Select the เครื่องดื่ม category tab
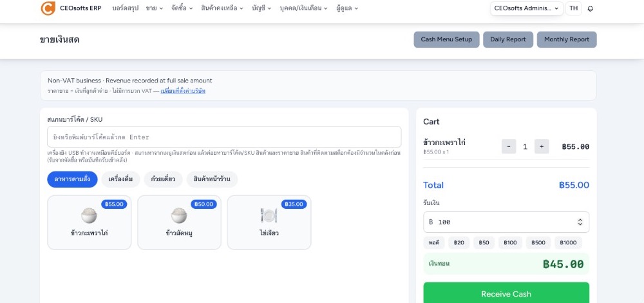Screen dimensions: 644x303 (121, 179)
